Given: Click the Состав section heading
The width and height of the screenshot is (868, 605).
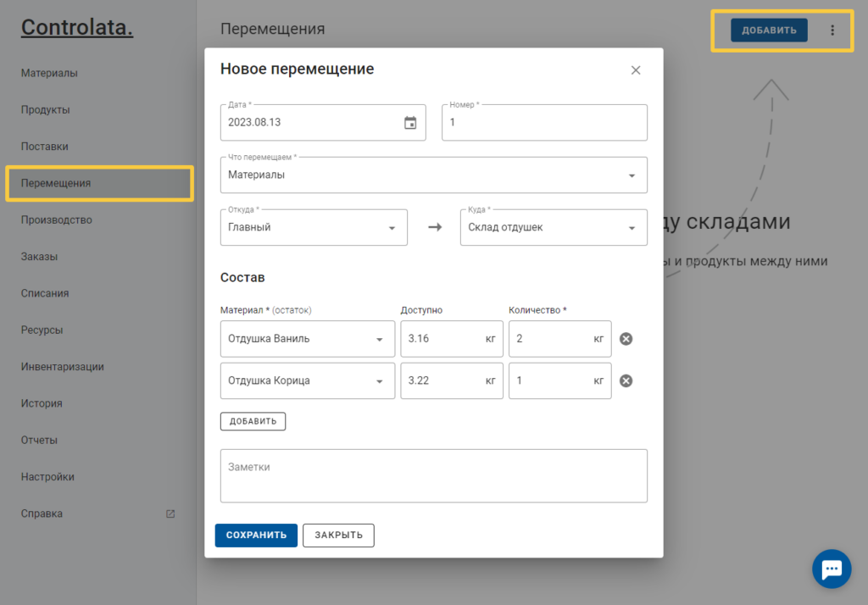Looking at the screenshot, I should [242, 277].
